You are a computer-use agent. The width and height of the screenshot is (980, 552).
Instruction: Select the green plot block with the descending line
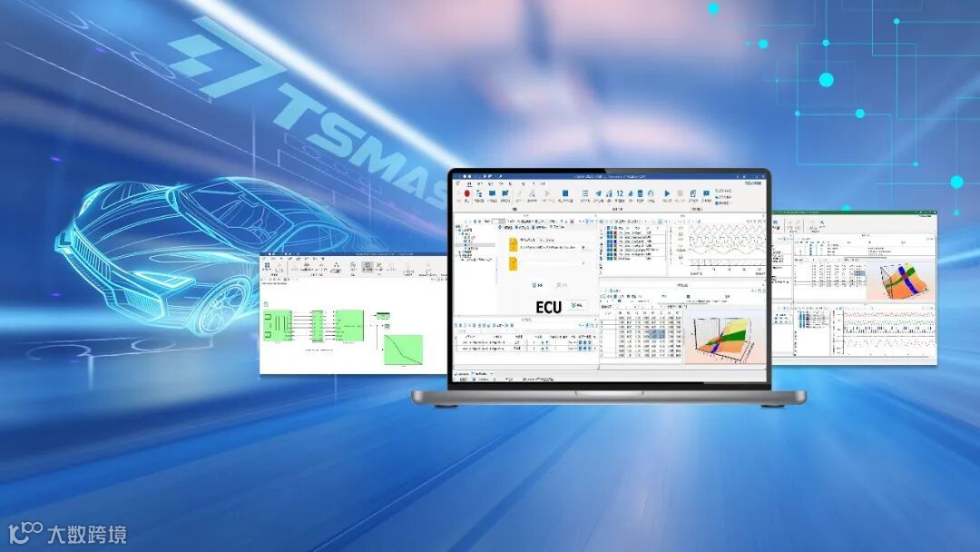click(403, 350)
